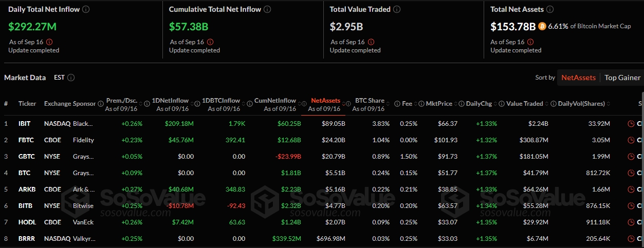Image resolution: width=644 pixels, height=248 pixels.
Task: Click CumNetInflow column header
Action: tap(275, 101)
